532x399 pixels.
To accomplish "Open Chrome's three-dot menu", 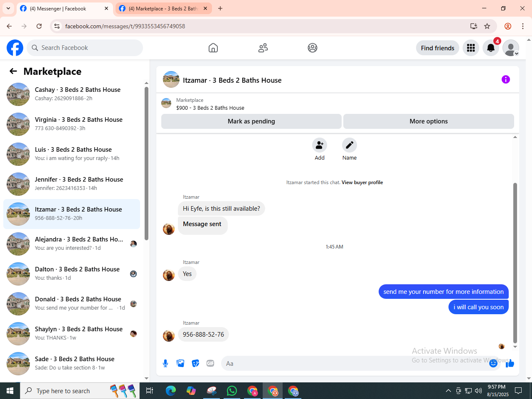I will [x=523, y=26].
